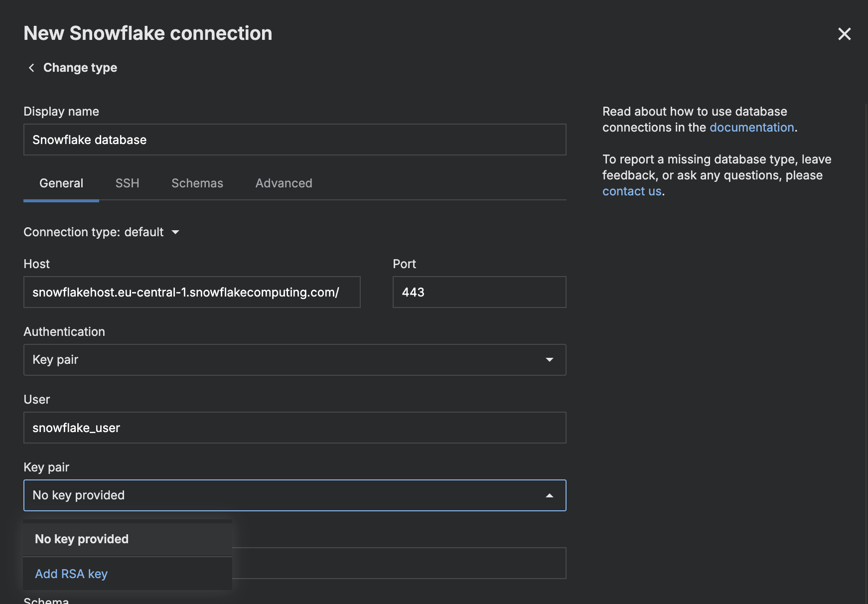Click the back chevron next to Change type

31,67
